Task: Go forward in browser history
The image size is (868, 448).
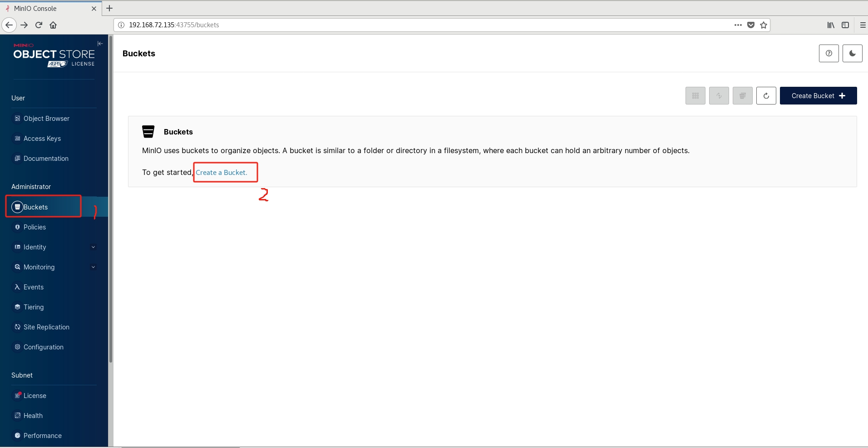Action: (25, 25)
